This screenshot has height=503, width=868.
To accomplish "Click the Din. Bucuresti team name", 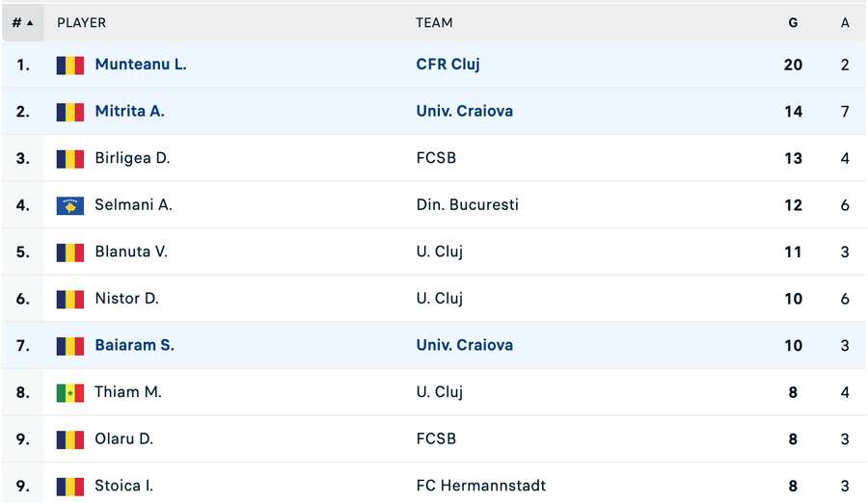I will (x=467, y=204).
